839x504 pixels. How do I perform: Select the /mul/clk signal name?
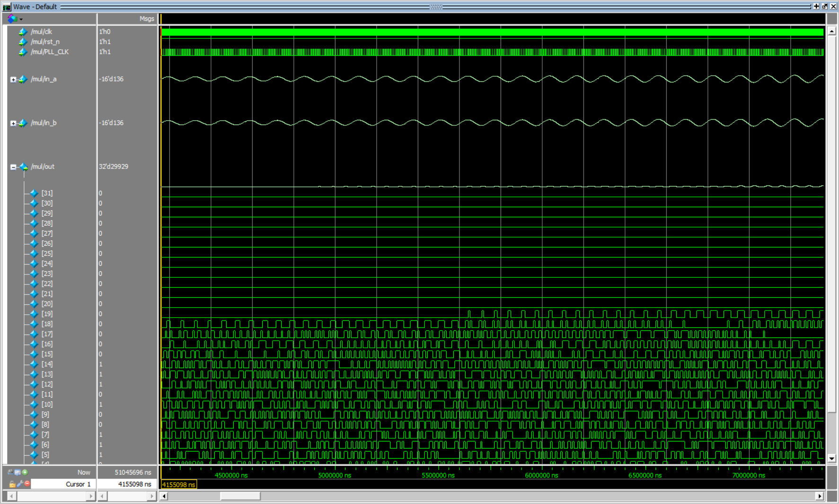[42, 32]
